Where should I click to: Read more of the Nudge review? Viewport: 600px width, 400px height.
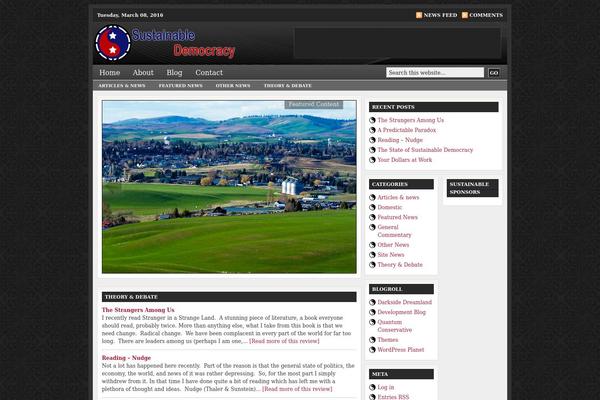coord(297,389)
